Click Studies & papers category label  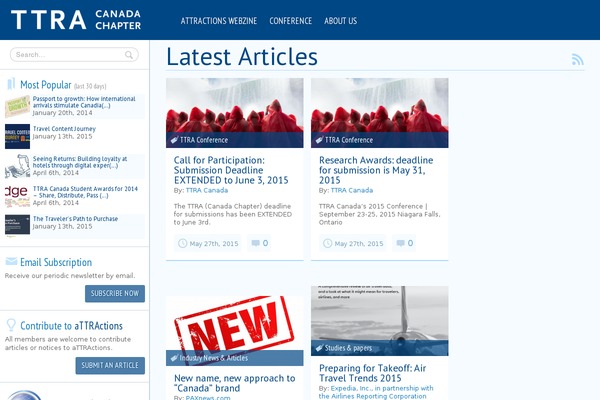[348, 348]
